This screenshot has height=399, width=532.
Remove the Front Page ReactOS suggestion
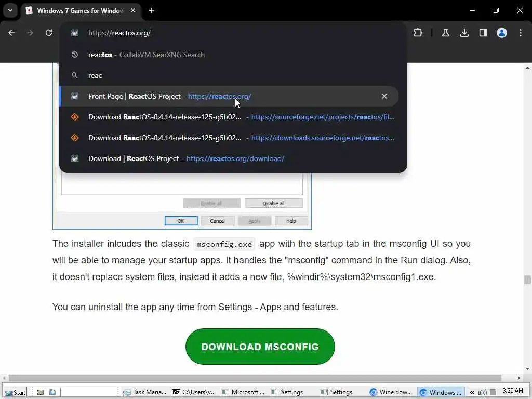[x=384, y=96]
